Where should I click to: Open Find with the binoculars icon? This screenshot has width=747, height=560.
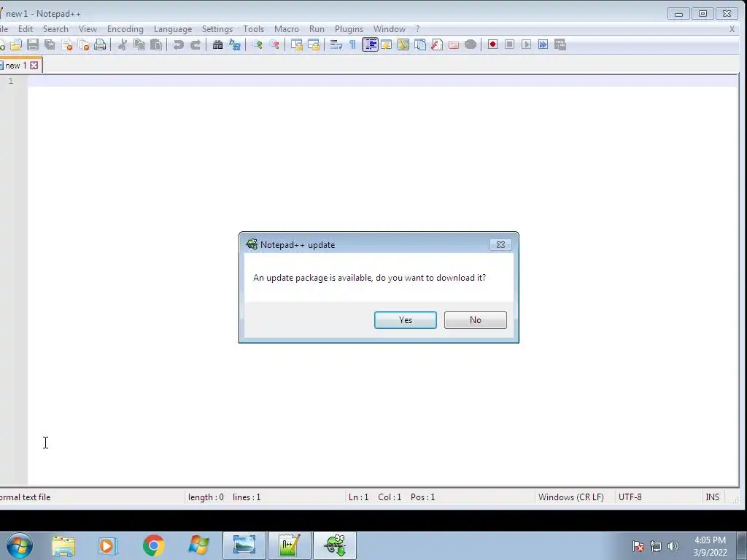tap(217, 44)
